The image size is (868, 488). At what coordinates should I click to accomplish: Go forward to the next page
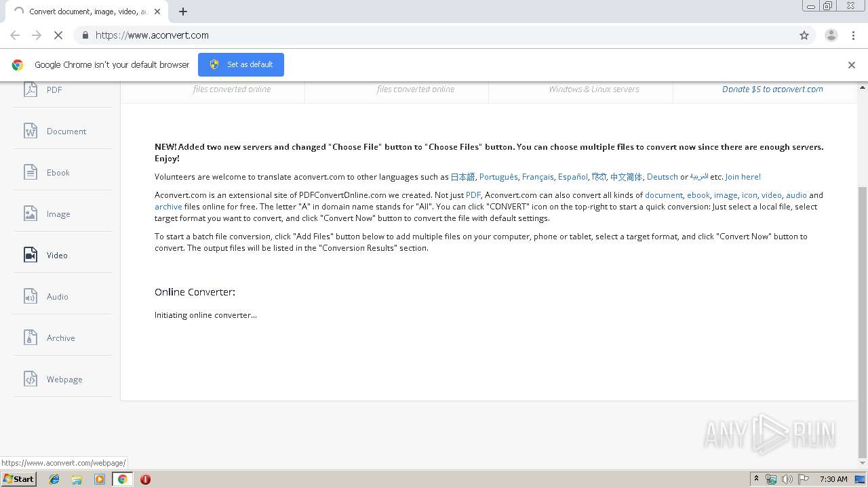coord(37,35)
